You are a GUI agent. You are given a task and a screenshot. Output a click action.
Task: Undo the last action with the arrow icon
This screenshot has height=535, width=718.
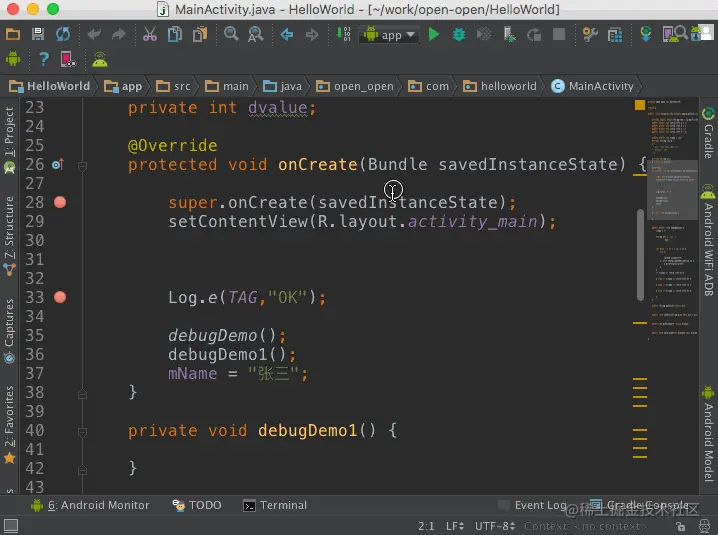click(94, 34)
